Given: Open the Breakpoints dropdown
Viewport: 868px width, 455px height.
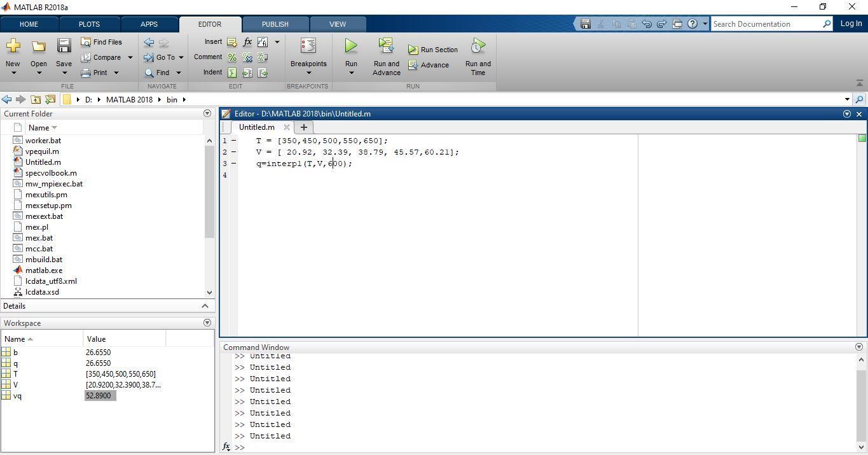Looking at the screenshot, I should click(308, 72).
